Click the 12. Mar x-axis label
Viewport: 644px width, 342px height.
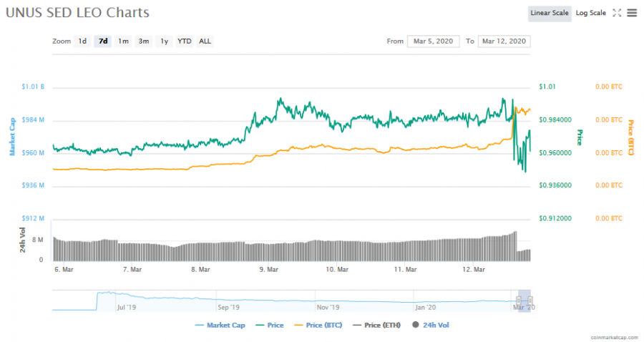pyautogui.click(x=474, y=270)
